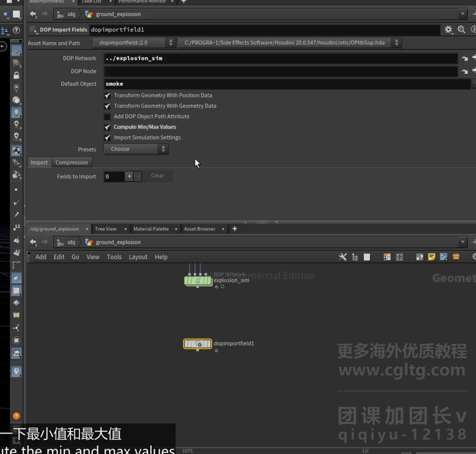Open the Presets Choose dropdown
The width and height of the screenshot is (476, 454).
tap(136, 149)
